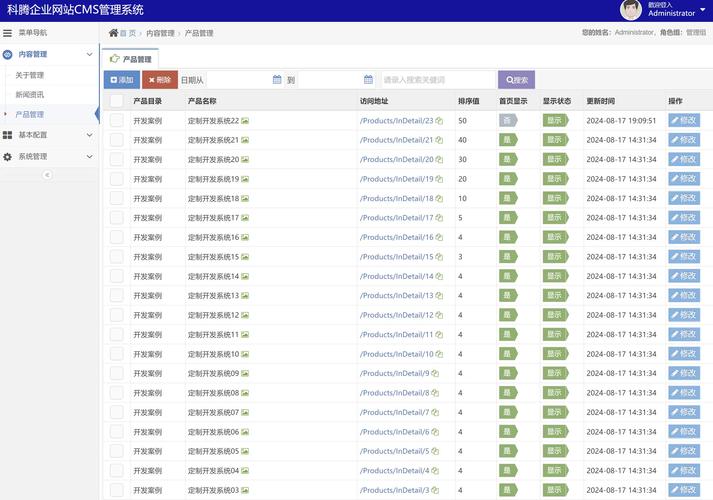Select 新闻资讯 in the sidebar menu
The width and height of the screenshot is (713, 500).
tap(30, 95)
